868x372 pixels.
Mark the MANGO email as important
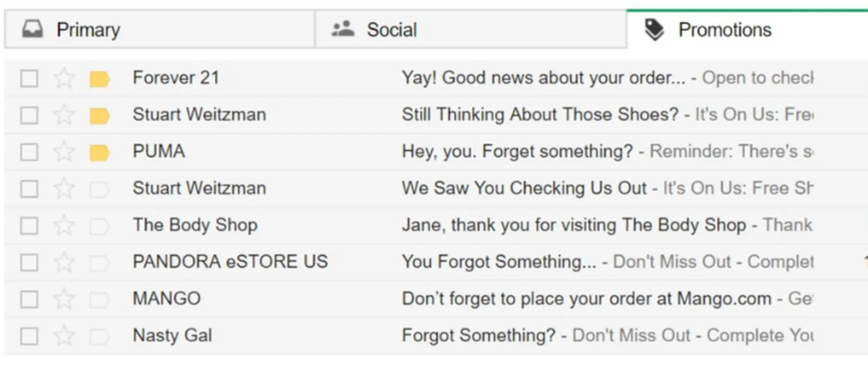point(99,300)
